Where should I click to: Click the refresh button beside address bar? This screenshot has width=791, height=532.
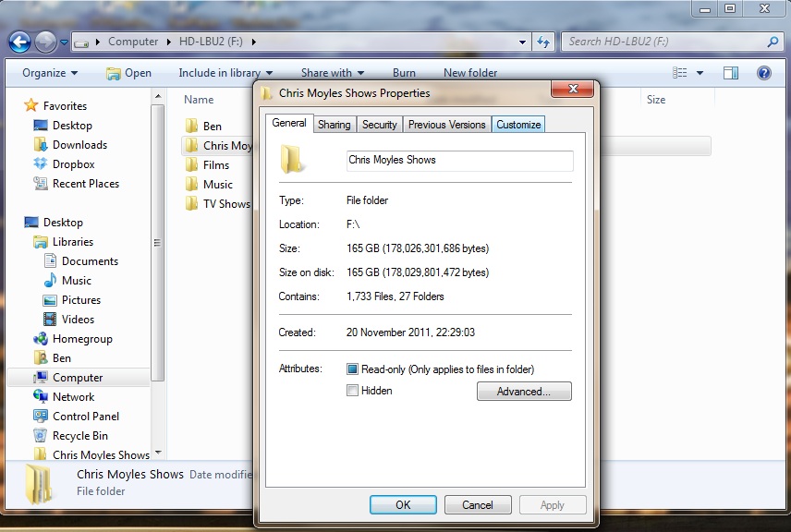pos(543,42)
